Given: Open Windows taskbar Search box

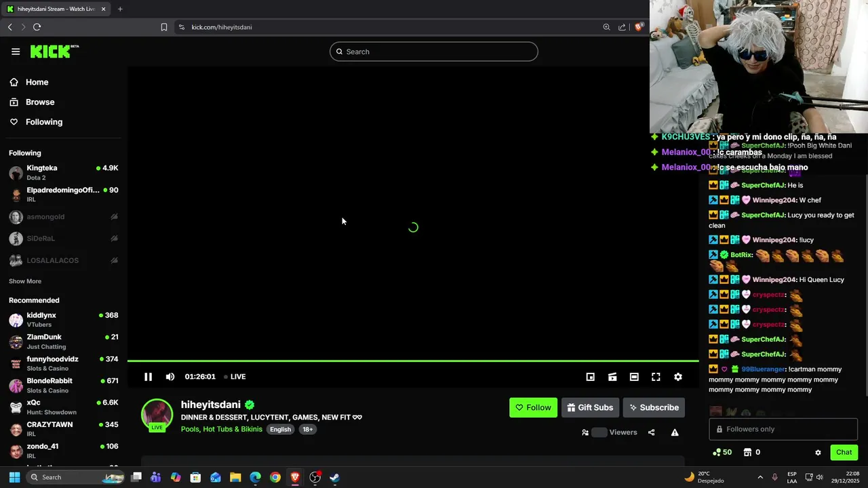Looking at the screenshot, I should click(76, 477).
